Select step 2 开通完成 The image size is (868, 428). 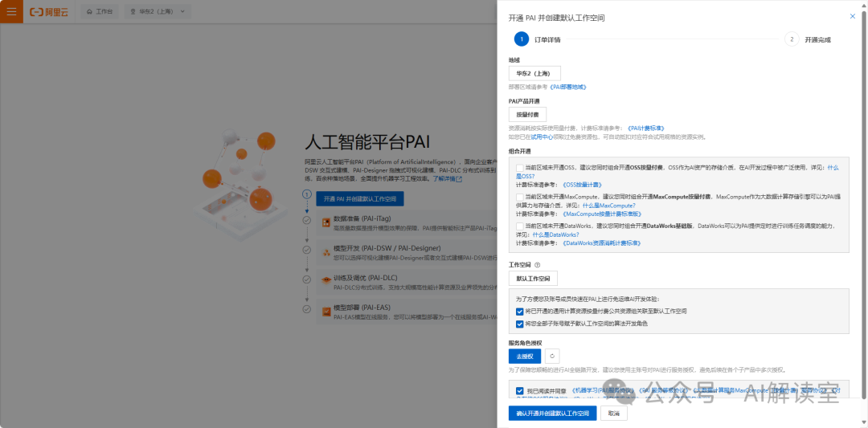pos(808,39)
